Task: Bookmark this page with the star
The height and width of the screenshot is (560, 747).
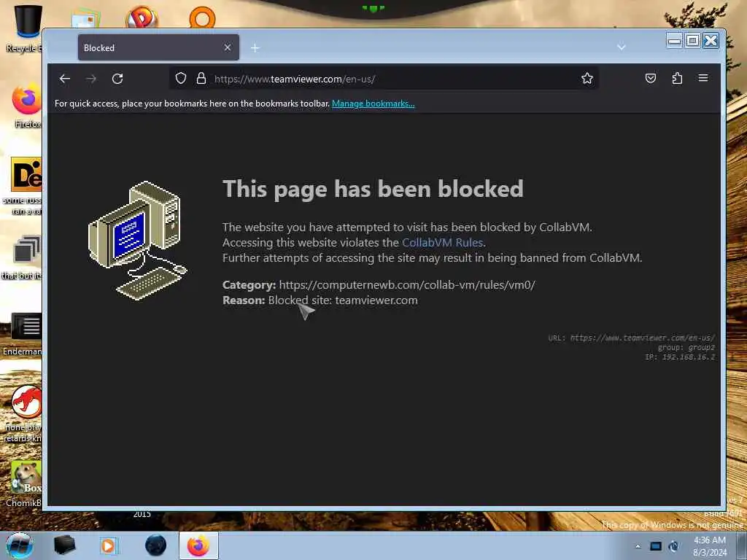Action: [587, 78]
